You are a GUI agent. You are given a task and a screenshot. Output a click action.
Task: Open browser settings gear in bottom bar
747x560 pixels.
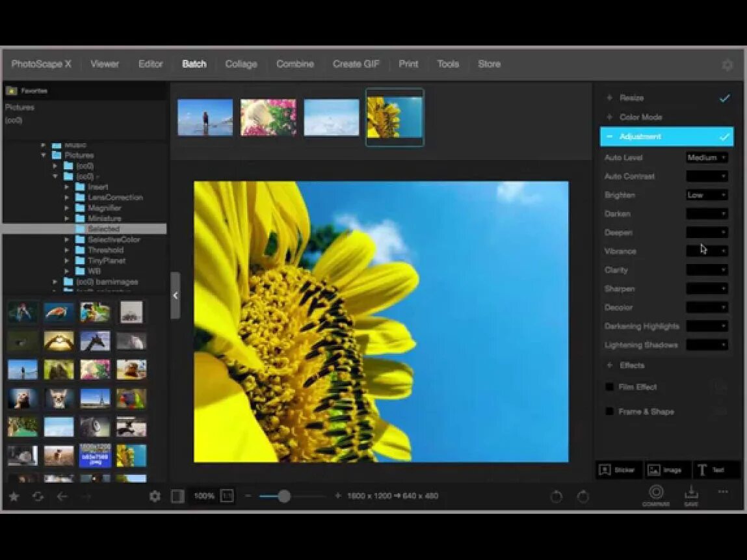155,496
